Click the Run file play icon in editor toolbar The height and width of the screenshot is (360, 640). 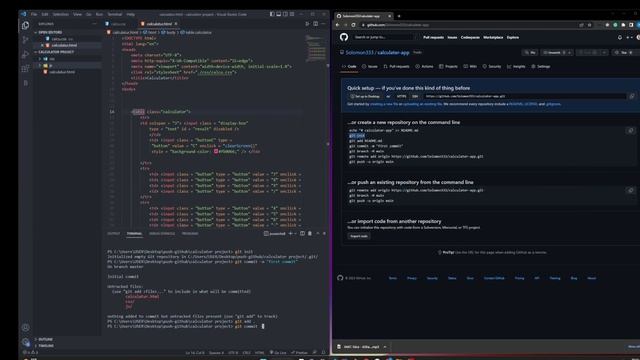(x=307, y=24)
